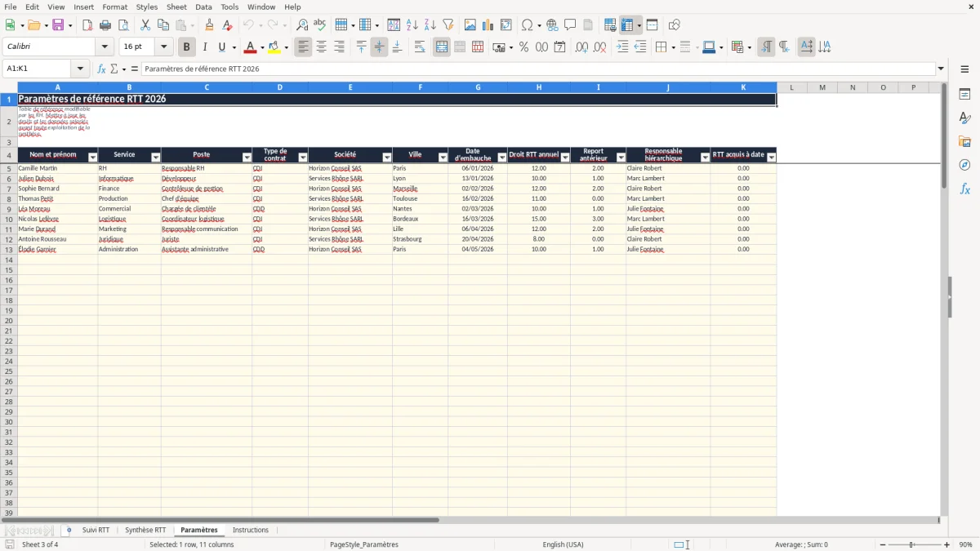Click yellow background color swatch
This screenshot has height=551, width=980.
click(x=274, y=47)
